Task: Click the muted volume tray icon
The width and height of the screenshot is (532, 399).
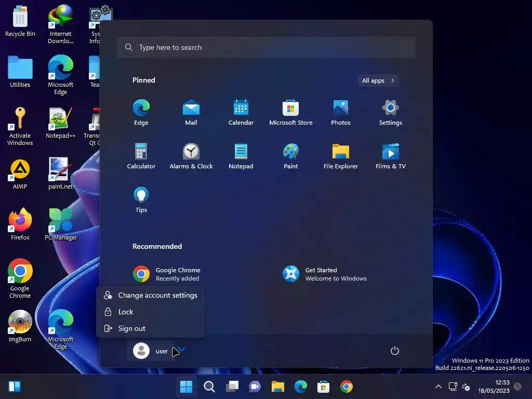Action: coord(466,387)
